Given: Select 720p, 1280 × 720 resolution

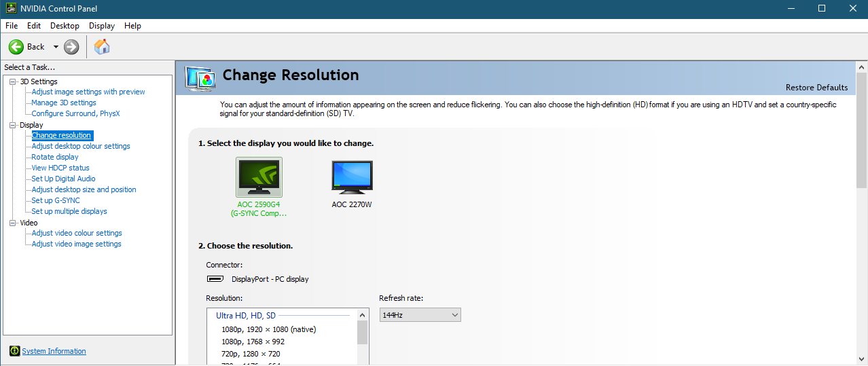Looking at the screenshot, I should click(251, 354).
